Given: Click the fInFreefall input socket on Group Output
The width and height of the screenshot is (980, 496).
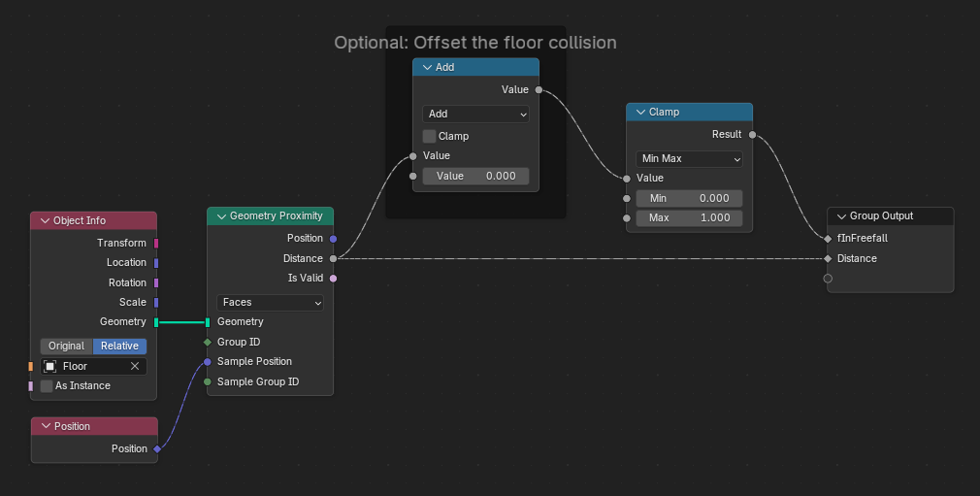Looking at the screenshot, I should tap(828, 238).
